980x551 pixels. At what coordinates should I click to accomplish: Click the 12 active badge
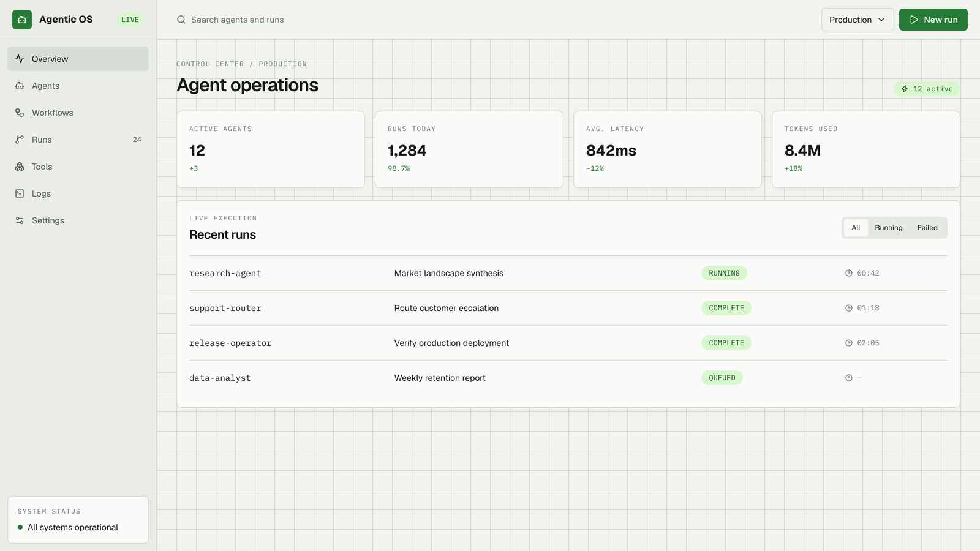click(x=927, y=89)
